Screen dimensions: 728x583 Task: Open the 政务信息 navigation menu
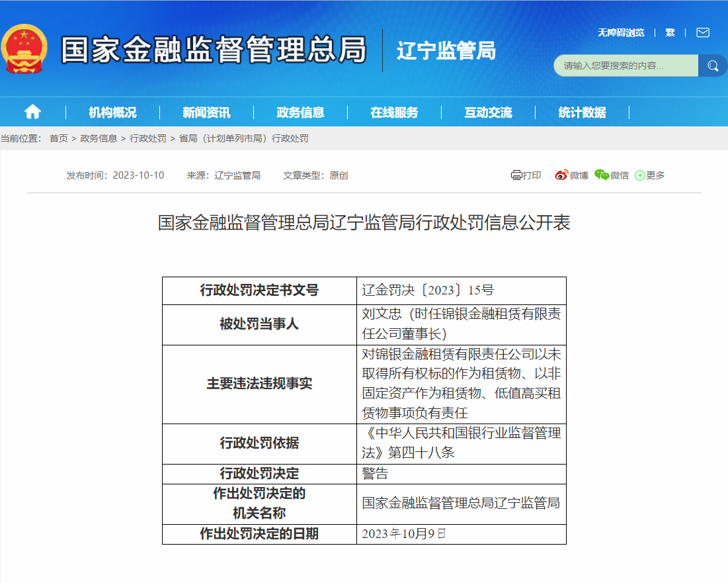pyautogui.click(x=300, y=112)
